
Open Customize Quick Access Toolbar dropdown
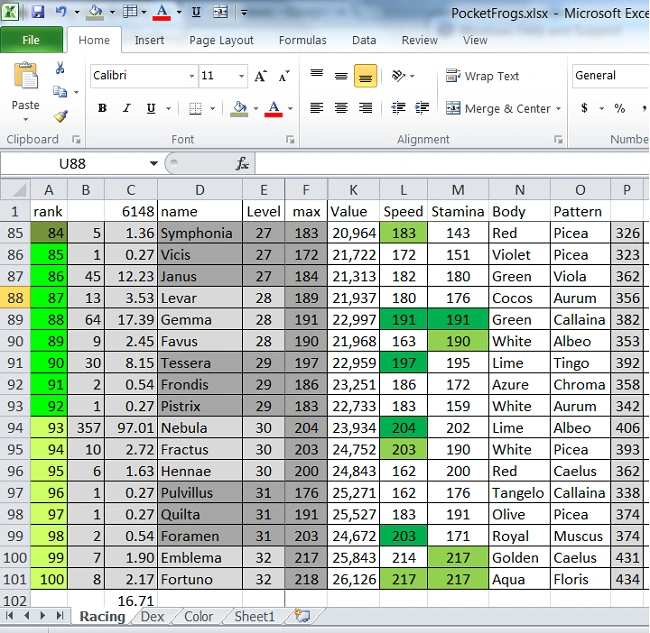click(x=244, y=12)
